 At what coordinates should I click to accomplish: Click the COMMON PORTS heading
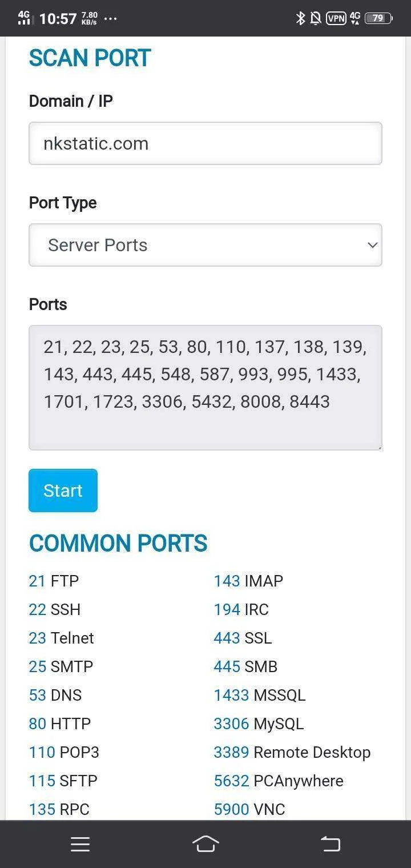click(x=118, y=543)
